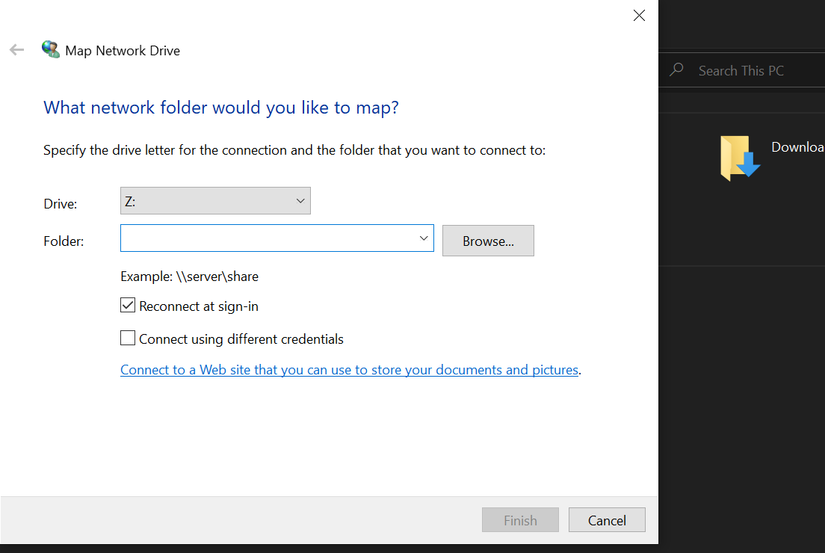The image size is (825, 553).
Task: Click the Folder: label
Action: tap(64, 242)
